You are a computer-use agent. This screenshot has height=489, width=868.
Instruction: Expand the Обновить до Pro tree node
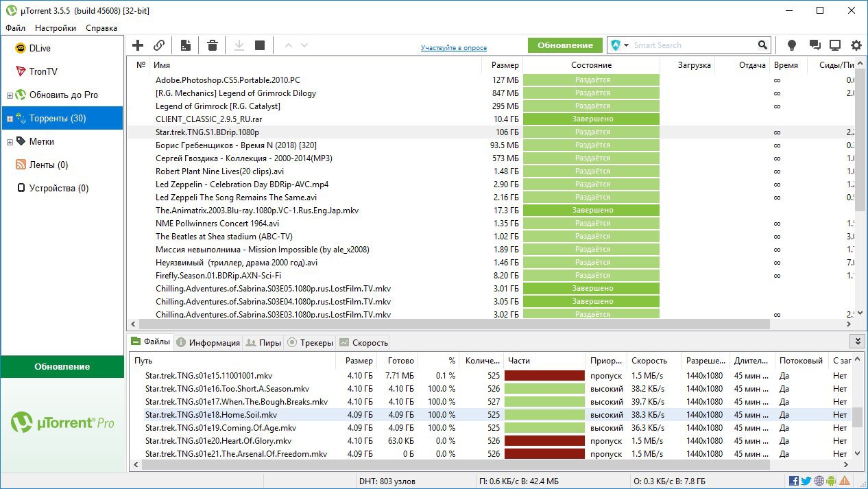pos(10,95)
